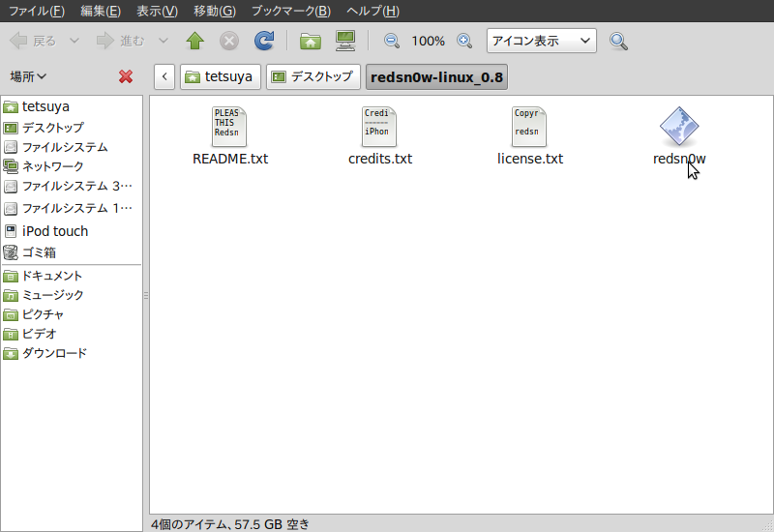This screenshot has width=774, height=532.
Task: Select the redsn0w executable icon
Action: tap(679, 127)
